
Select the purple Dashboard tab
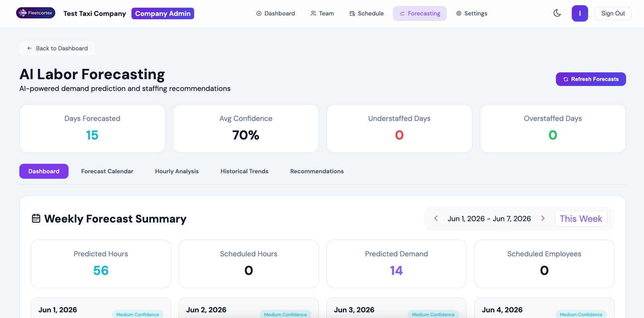pyautogui.click(x=44, y=171)
